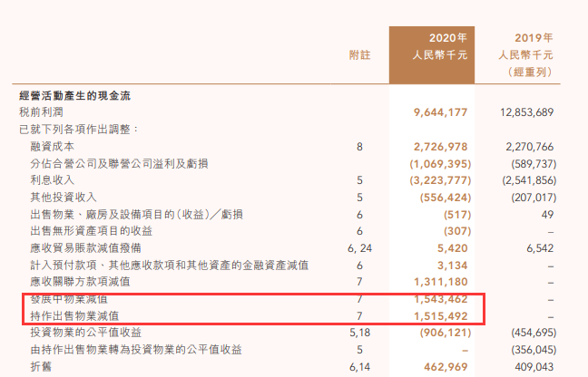Click the 2020年 column header
Viewport: 588px width, 377px height.
click(448, 38)
